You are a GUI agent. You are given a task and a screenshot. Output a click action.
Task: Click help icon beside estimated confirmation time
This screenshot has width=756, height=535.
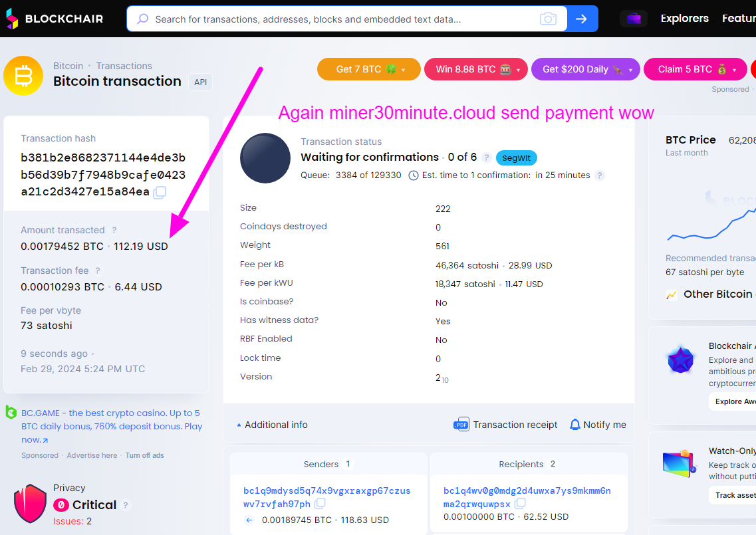point(599,175)
